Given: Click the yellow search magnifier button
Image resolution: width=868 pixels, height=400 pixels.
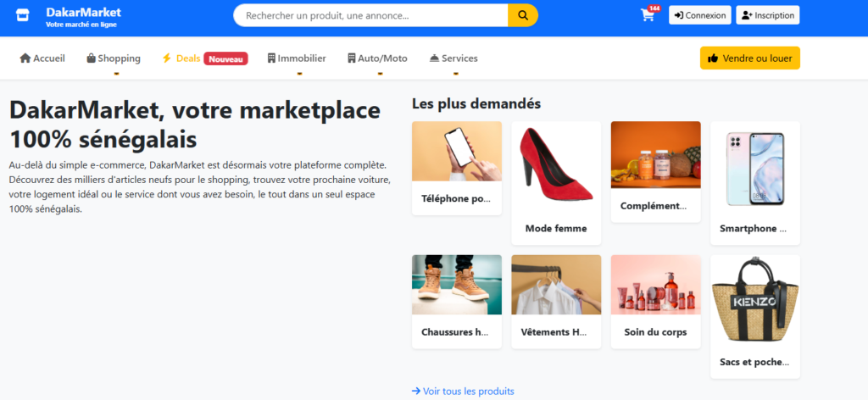Looking at the screenshot, I should click(522, 15).
